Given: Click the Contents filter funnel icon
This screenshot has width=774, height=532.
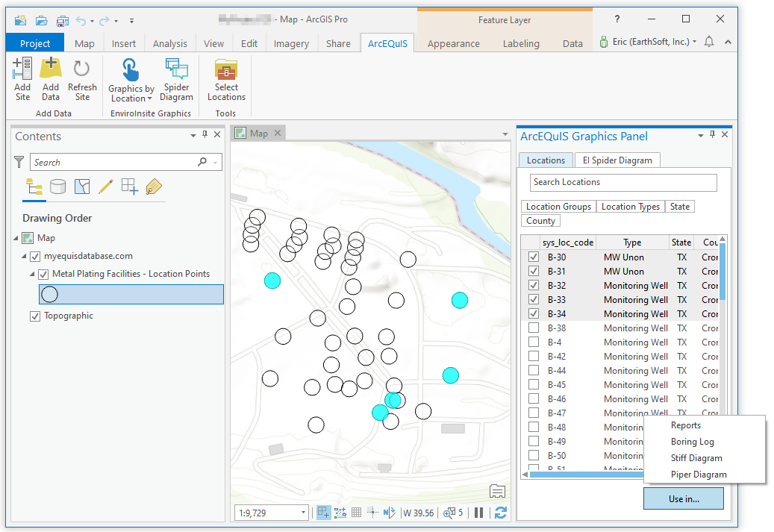Looking at the screenshot, I should (19, 162).
